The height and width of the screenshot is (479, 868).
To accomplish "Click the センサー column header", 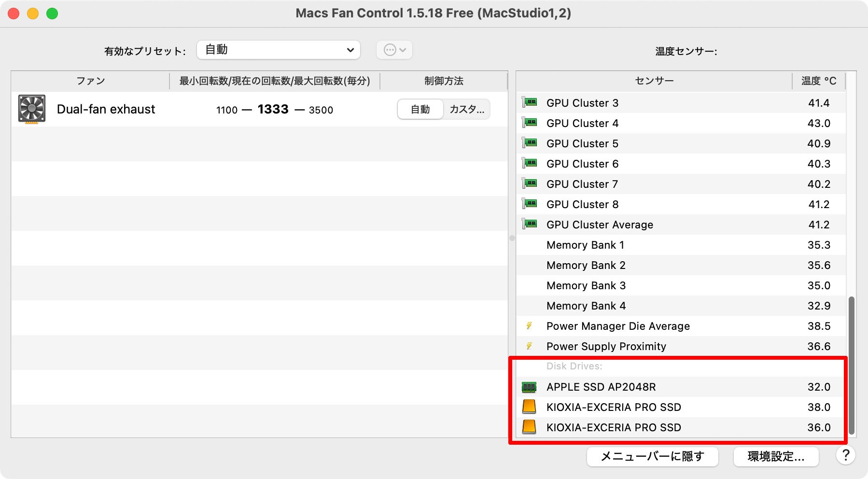I will pyautogui.click(x=654, y=80).
